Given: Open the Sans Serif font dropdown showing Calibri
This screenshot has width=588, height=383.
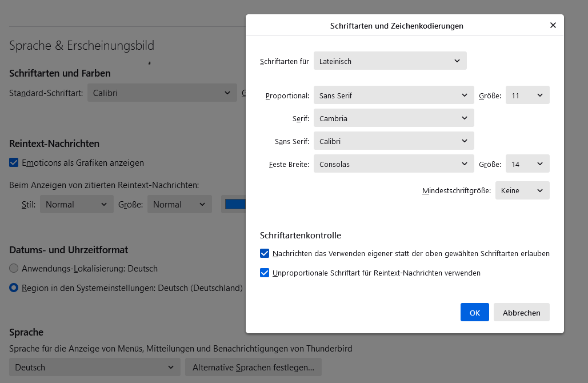Looking at the screenshot, I should [x=393, y=141].
